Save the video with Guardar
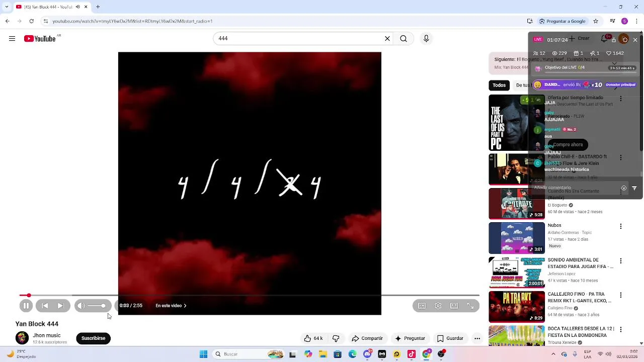This screenshot has height=362, width=644. click(450, 338)
